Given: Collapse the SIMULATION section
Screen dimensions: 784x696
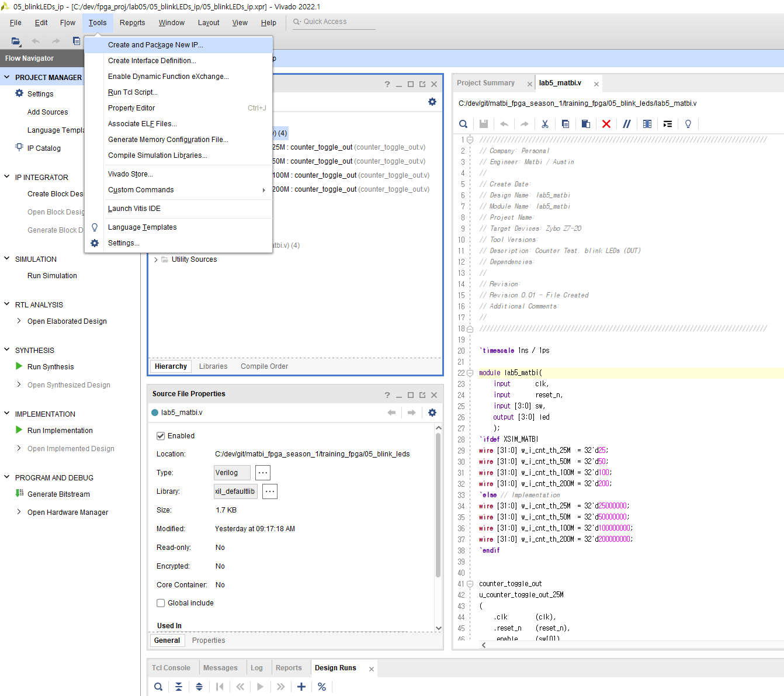Looking at the screenshot, I should coord(7,259).
